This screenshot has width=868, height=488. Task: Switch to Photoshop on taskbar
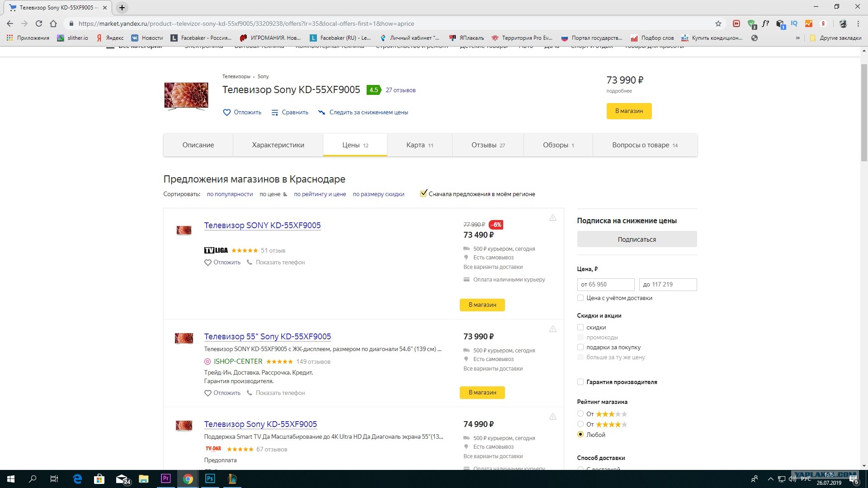click(210, 479)
